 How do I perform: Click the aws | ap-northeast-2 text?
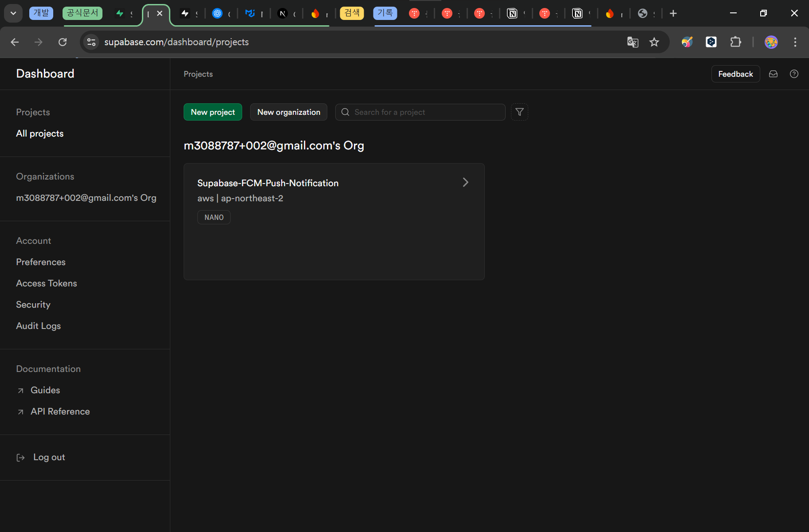(240, 198)
